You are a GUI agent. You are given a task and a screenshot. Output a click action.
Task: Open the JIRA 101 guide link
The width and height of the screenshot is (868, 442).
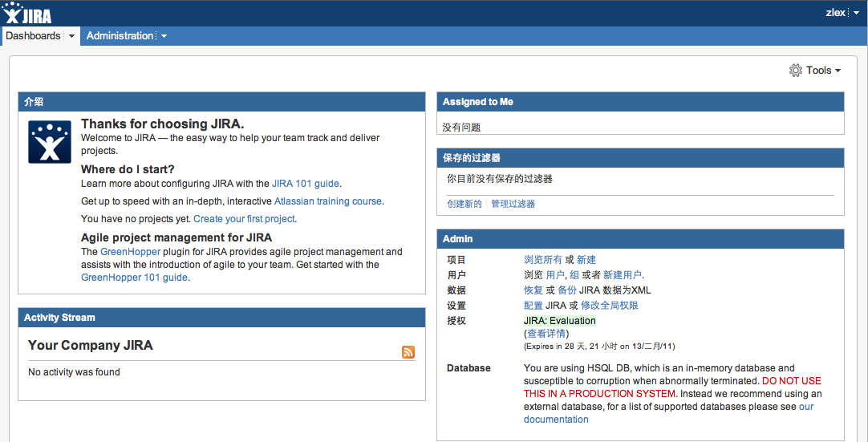[306, 184]
